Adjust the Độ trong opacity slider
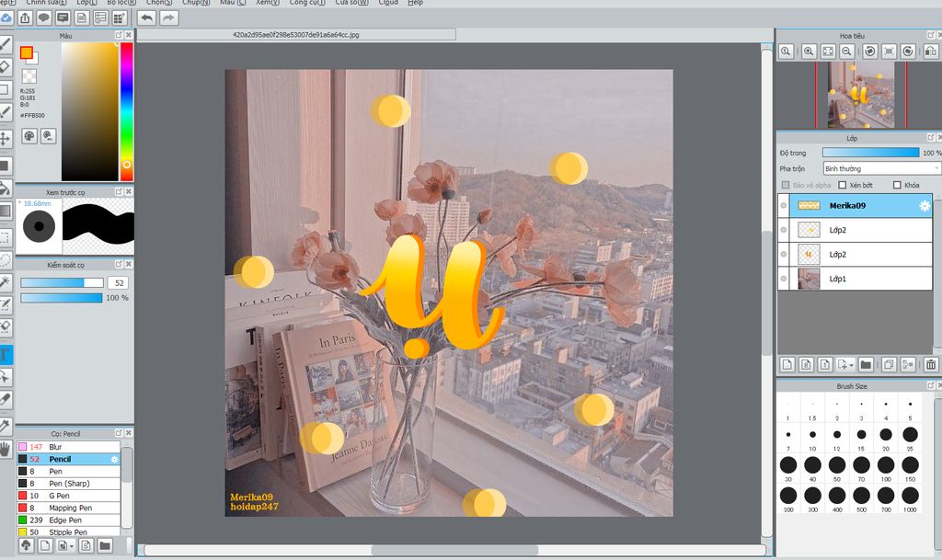Viewport: 942px width, 560px height. [870, 153]
